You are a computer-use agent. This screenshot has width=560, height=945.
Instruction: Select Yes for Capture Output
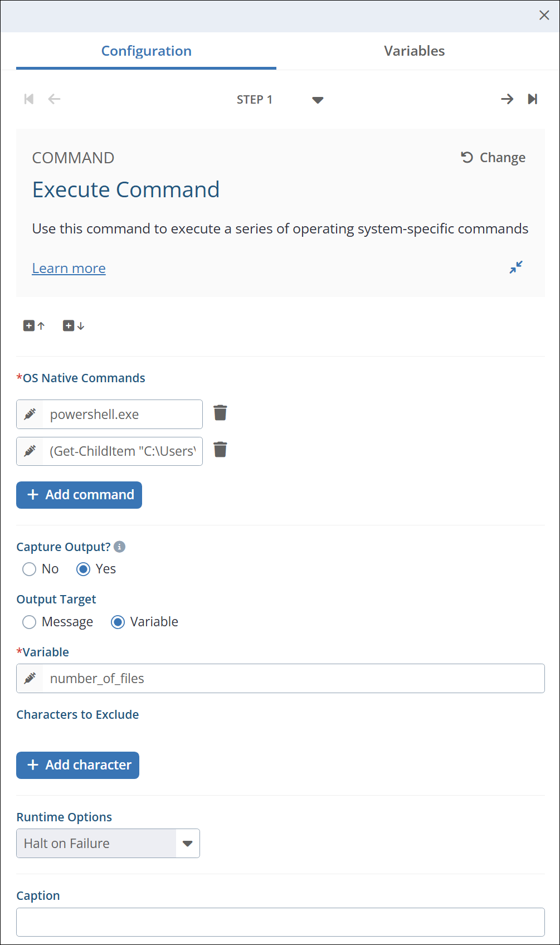point(84,569)
